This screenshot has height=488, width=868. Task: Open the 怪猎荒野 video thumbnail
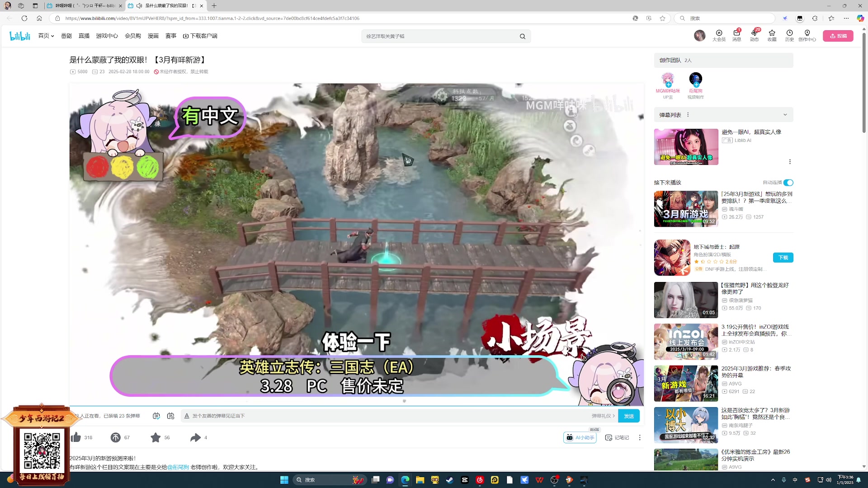point(686,300)
